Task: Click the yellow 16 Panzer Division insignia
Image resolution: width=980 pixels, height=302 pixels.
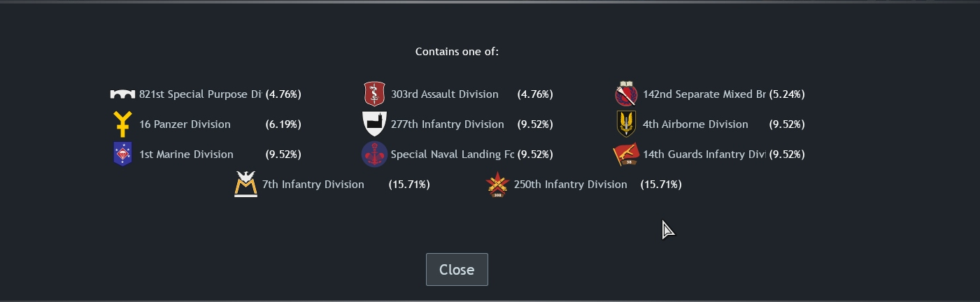Action: [x=122, y=124]
